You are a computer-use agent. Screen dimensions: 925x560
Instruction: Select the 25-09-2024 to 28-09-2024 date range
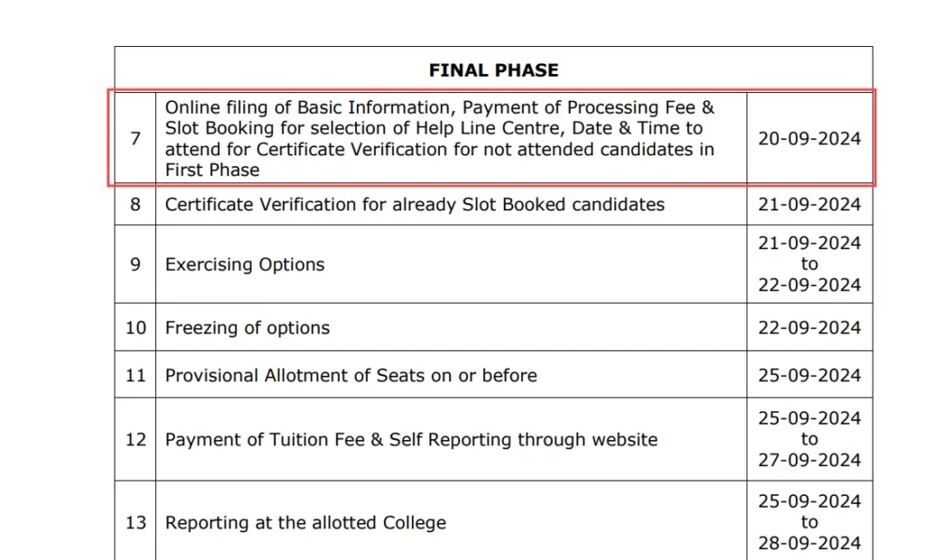809,522
